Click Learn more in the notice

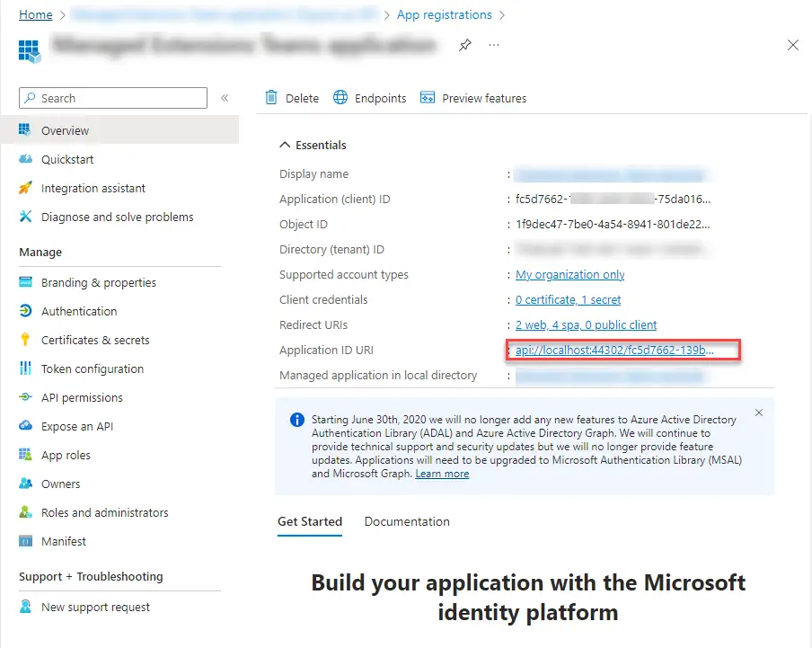(442, 474)
